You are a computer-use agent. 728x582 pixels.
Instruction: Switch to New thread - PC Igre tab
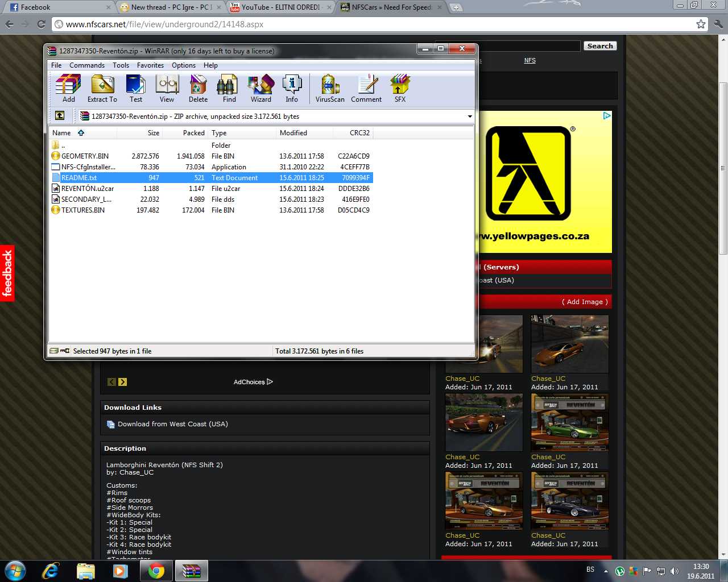(169, 7)
